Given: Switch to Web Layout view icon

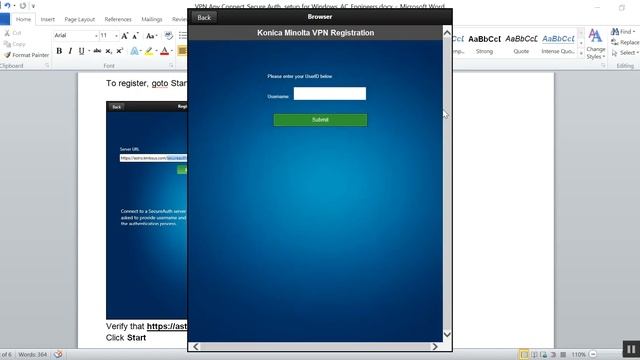Looking at the screenshot, I should click(x=544, y=354).
